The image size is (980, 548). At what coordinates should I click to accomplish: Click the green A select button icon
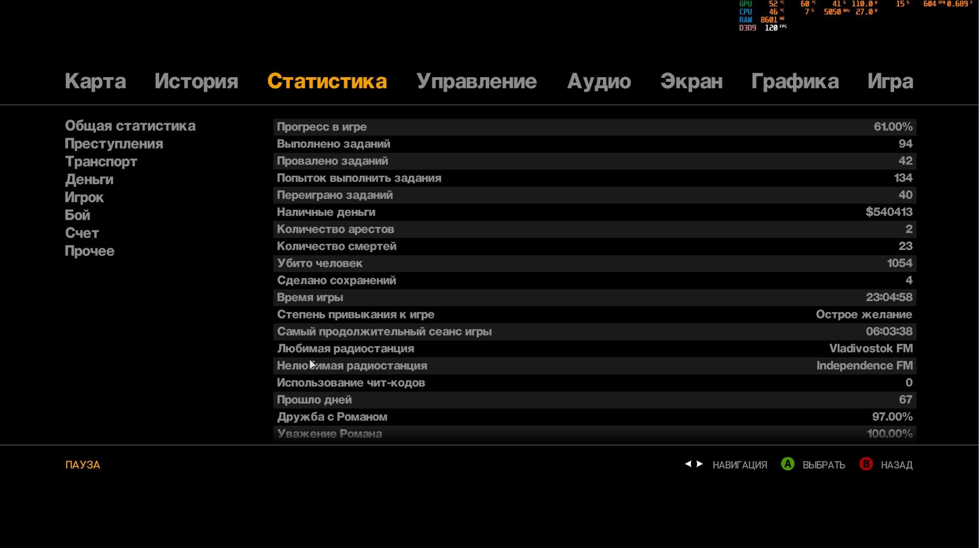pos(788,464)
